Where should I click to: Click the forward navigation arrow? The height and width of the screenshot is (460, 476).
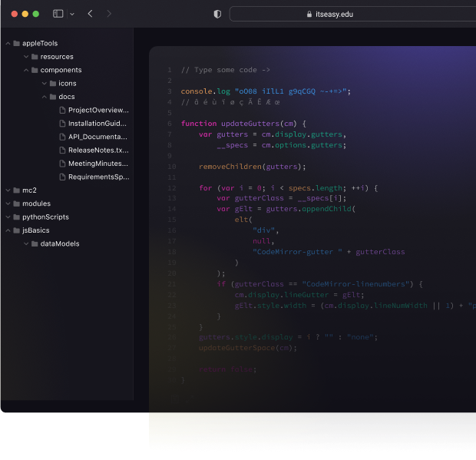coord(109,14)
